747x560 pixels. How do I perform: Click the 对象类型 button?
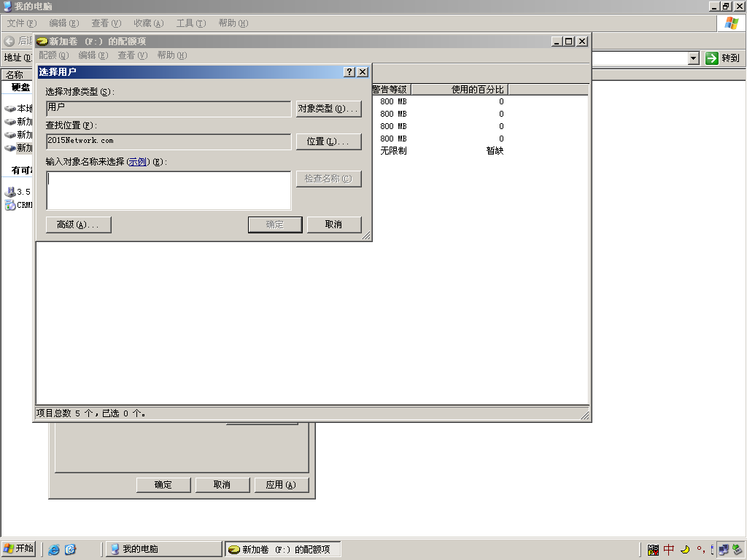[x=329, y=109]
